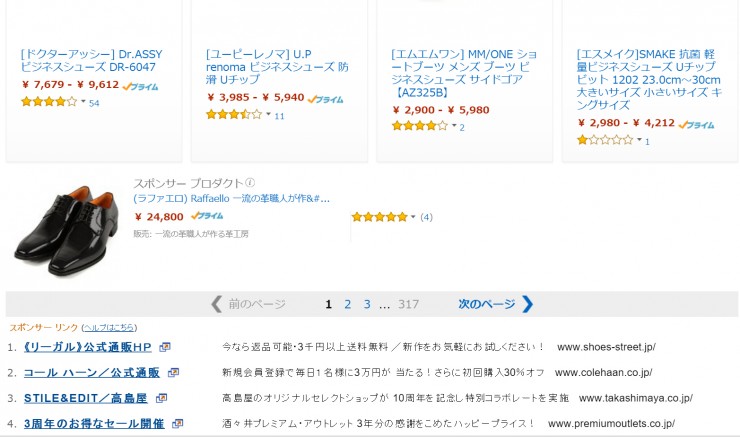Expand rating dropdown arrow beside 2 reviews

click(454, 126)
